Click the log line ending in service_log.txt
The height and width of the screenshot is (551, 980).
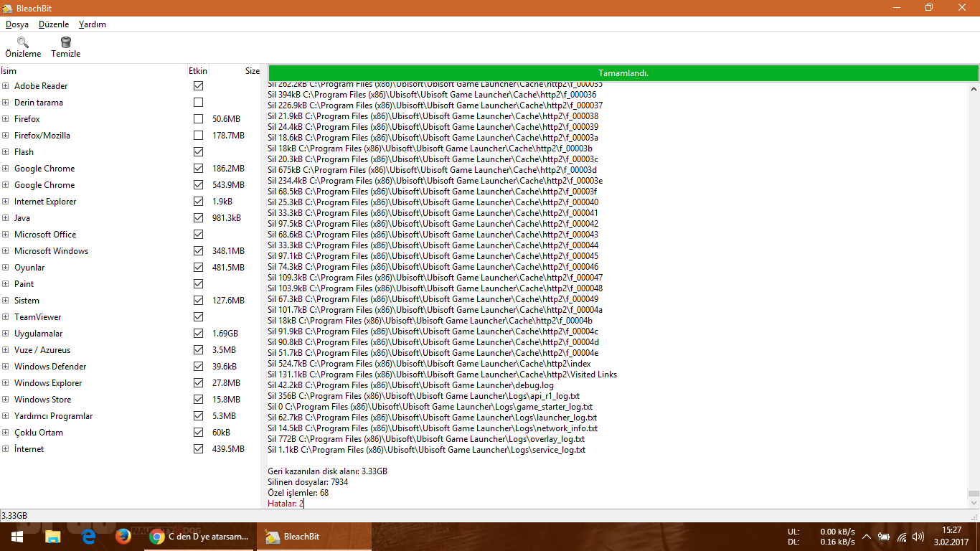click(x=426, y=450)
